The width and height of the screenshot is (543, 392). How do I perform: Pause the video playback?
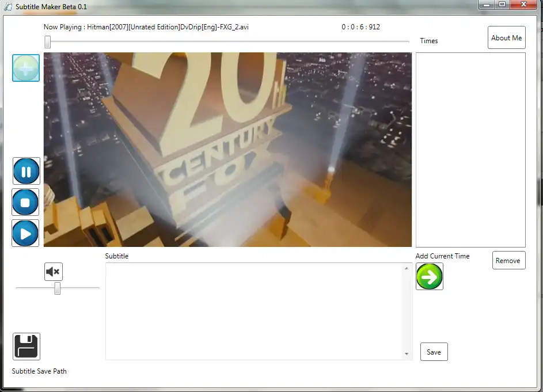[x=26, y=171]
